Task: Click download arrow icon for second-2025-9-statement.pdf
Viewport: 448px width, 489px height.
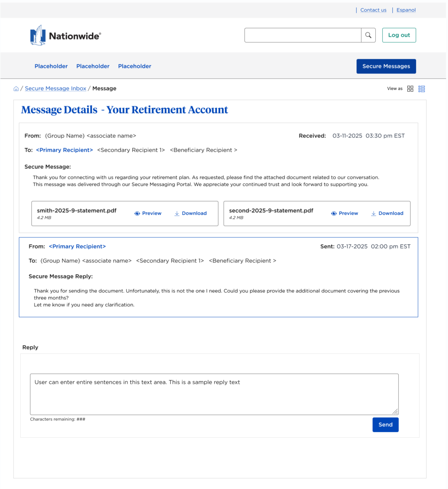Action: [374, 213]
